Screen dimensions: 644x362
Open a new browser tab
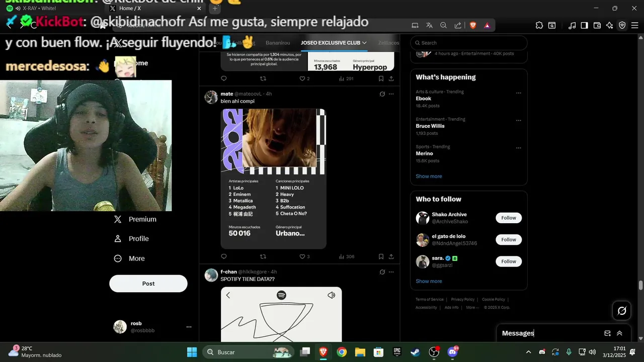point(215,9)
